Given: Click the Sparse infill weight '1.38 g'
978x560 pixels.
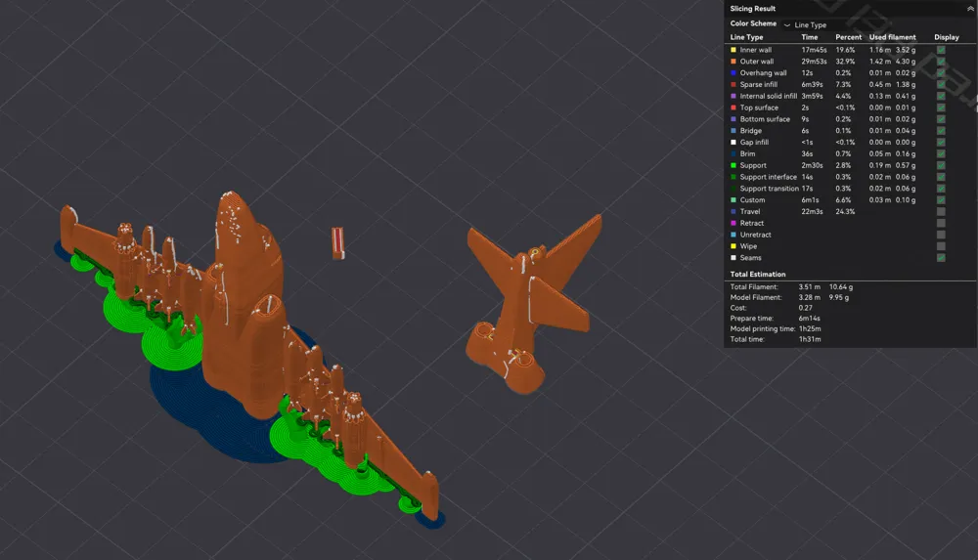Looking at the screenshot, I should [906, 85].
